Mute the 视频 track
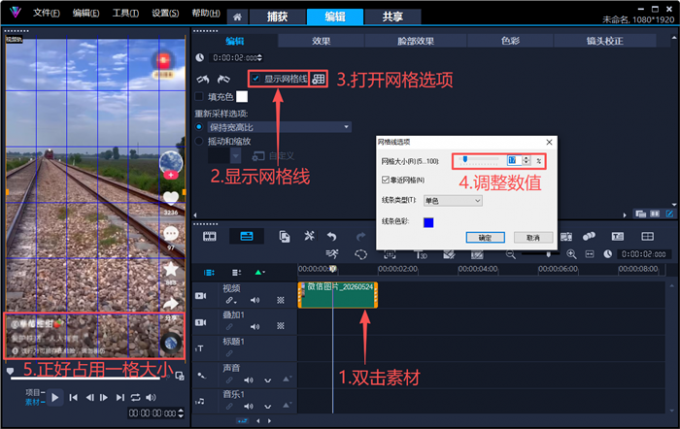Viewport: 680px width, 429px height. pos(255,300)
